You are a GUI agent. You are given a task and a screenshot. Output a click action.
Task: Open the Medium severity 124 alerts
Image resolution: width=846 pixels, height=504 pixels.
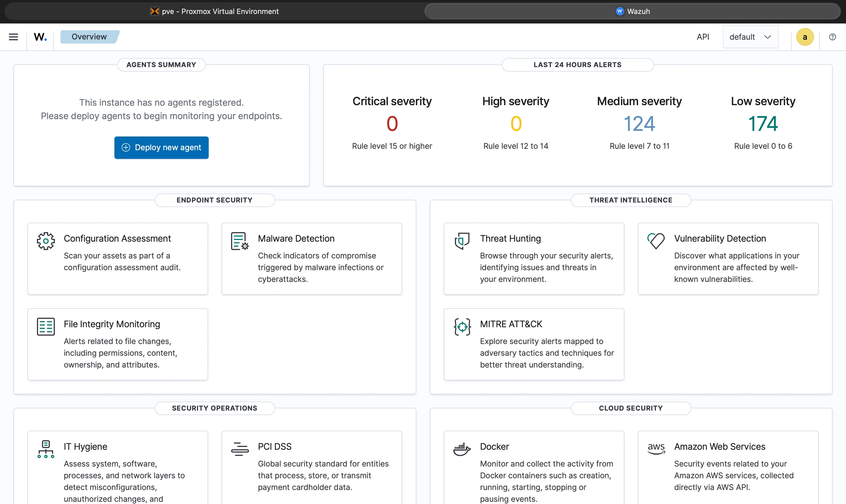(x=639, y=124)
